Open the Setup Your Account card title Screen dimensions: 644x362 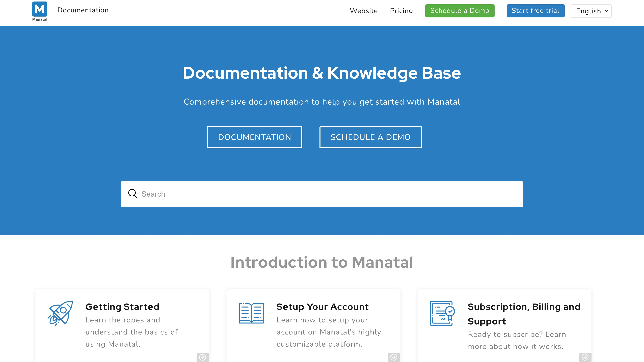pyautogui.click(x=323, y=307)
